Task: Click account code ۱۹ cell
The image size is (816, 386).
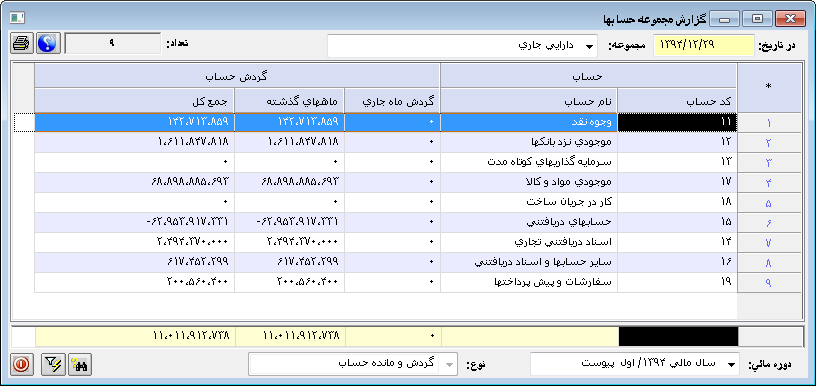Action: click(677, 282)
